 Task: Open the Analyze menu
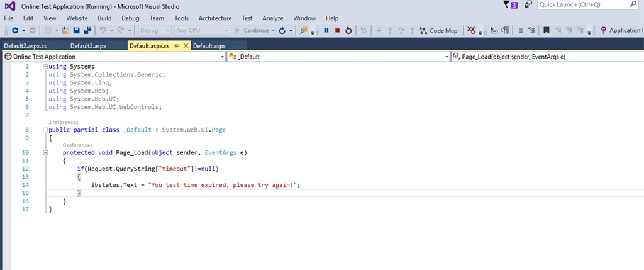click(x=273, y=18)
